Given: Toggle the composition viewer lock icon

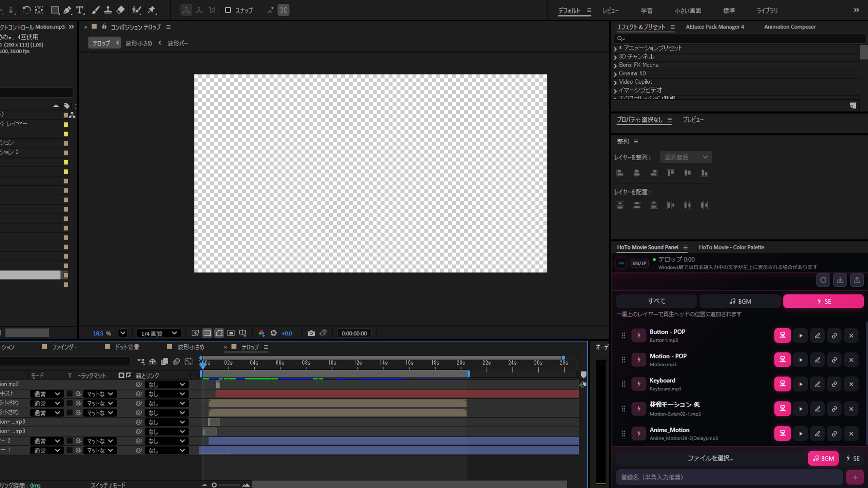Looking at the screenshot, I should (104, 26).
